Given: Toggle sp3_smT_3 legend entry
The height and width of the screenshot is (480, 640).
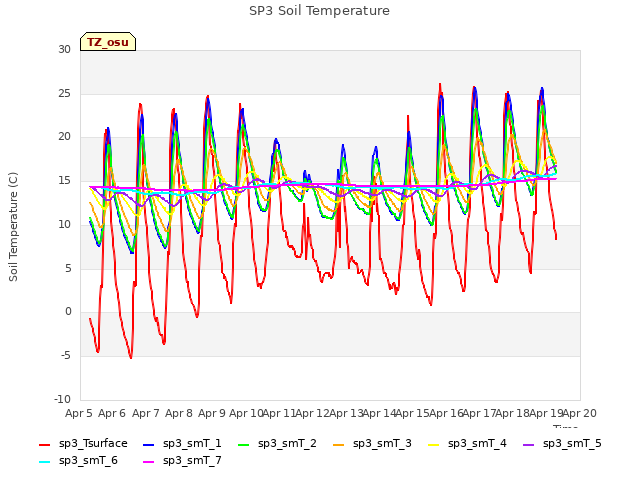Looking at the screenshot, I should [372, 444].
